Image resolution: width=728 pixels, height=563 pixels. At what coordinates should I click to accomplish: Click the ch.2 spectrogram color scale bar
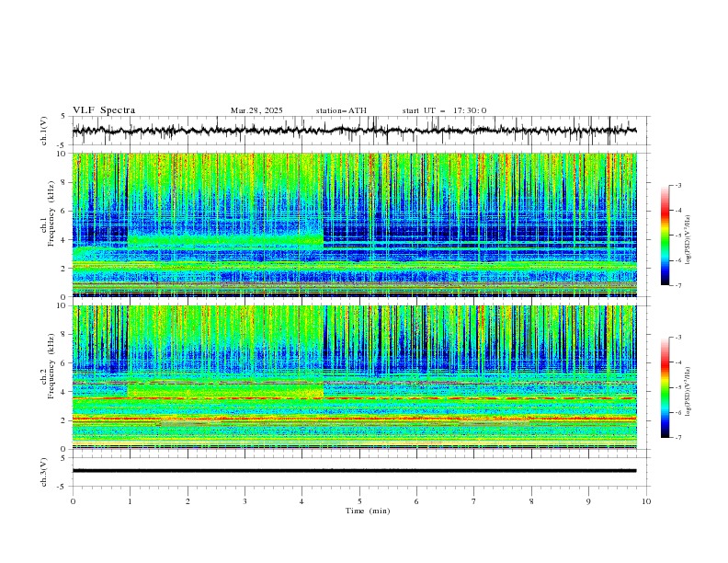click(x=665, y=387)
